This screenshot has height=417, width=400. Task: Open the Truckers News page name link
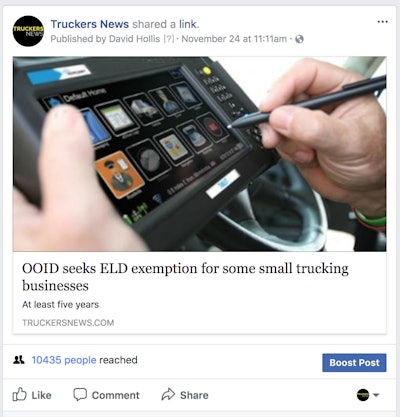tap(90, 24)
